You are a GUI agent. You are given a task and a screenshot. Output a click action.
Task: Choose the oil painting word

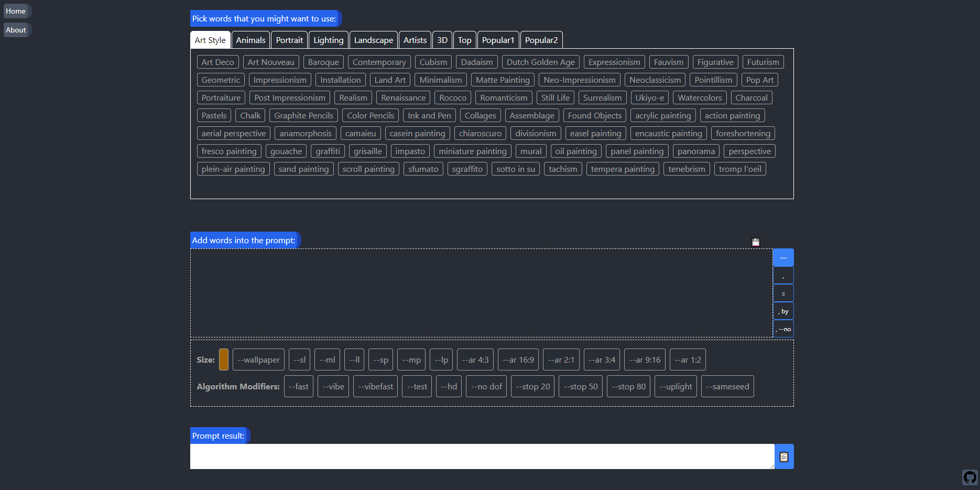pos(576,151)
